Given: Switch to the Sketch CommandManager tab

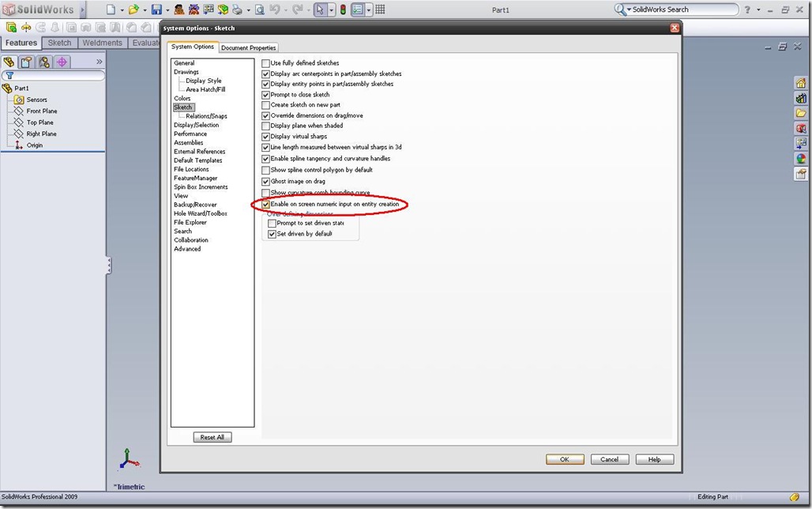Looking at the screenshot, I should 59,43.
